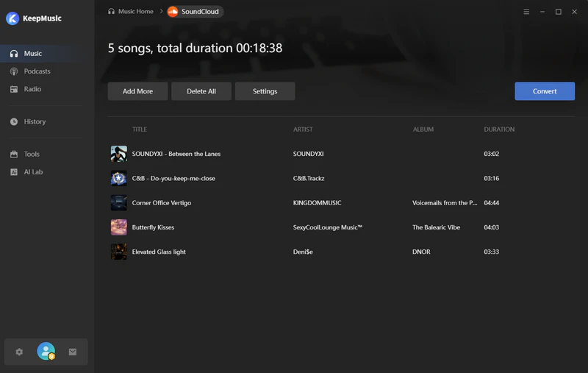Open the Tools briefcase icon
Image resolution: width=588 pixels, height=373 pixels.
[x=14, y=154]
